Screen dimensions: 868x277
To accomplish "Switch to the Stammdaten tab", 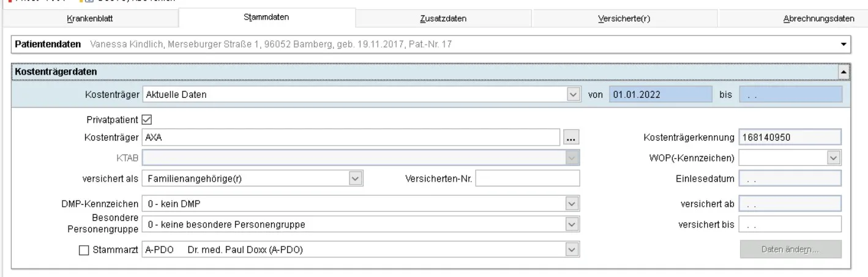I will click(266, 17).
